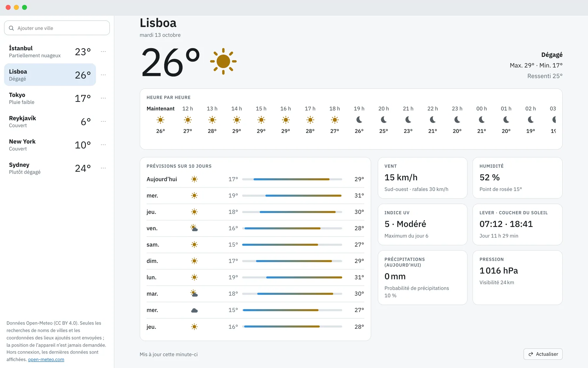This screenshot has width=588, height=368.
Task: Select the Tokyo city in the sidebar
Action: (x=50, y=98)
